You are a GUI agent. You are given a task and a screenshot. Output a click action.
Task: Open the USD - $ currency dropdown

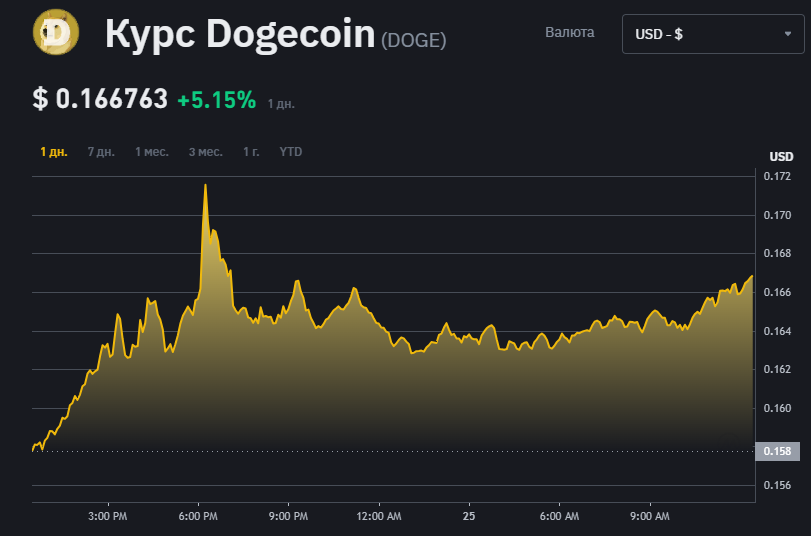(x=713, y=34)
